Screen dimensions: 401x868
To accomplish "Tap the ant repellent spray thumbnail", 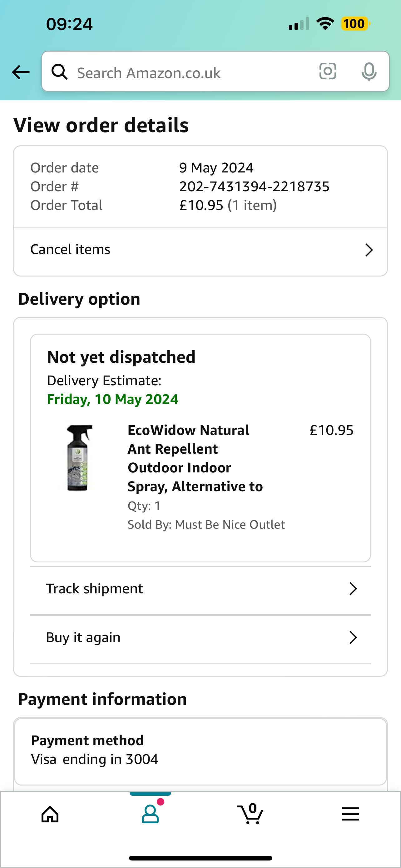I will point(79,457).
